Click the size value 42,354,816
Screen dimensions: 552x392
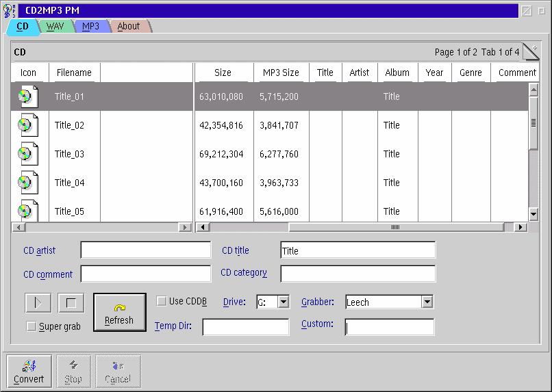[x=221, y=125]
